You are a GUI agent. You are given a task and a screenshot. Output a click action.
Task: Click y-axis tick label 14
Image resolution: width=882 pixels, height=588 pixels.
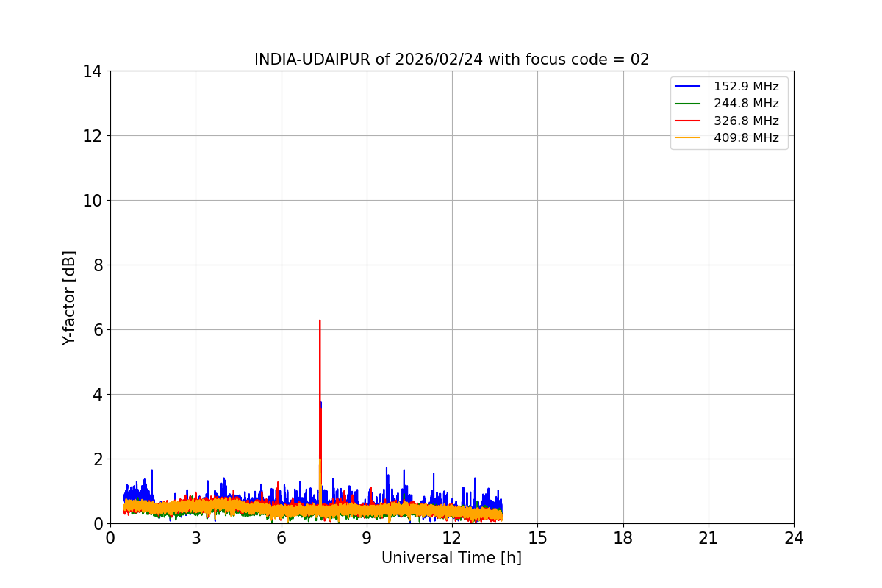pos(93,71)
